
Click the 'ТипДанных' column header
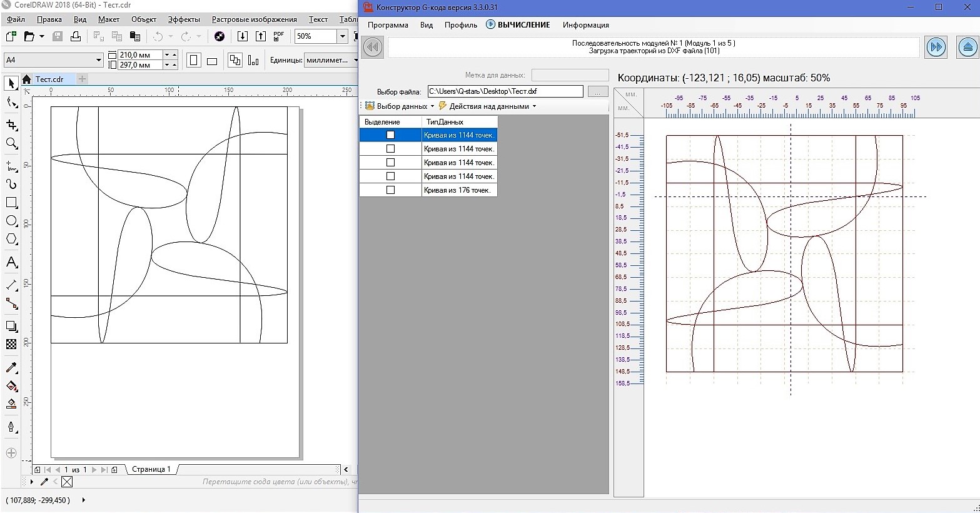tap(460, 122)
